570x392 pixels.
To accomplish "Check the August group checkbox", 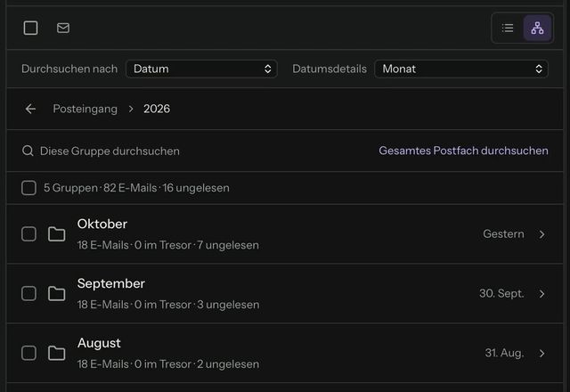I will pos(28,353).
